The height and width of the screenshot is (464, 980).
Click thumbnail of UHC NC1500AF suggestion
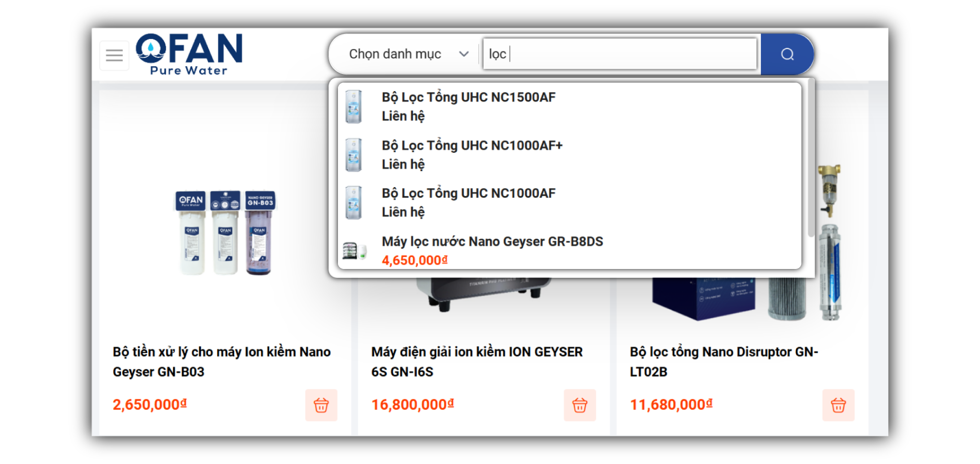coord(354,106)
